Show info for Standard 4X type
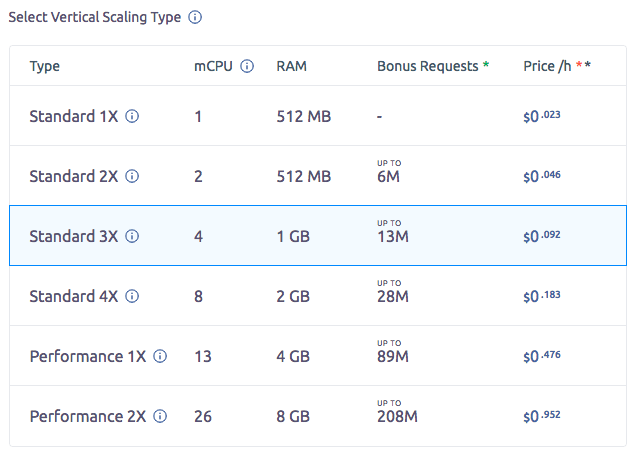The height and width of the screenshot is (457, 637). 132,296
